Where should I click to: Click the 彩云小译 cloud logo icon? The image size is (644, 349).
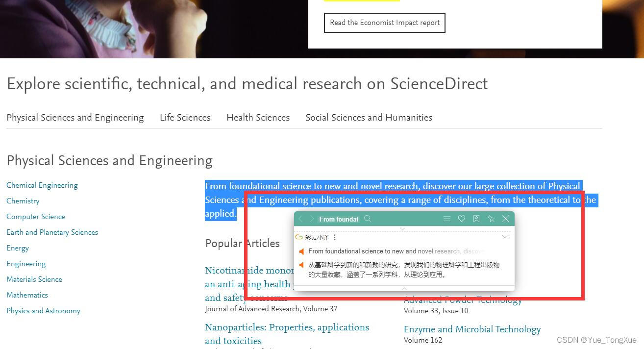[299, 237]
